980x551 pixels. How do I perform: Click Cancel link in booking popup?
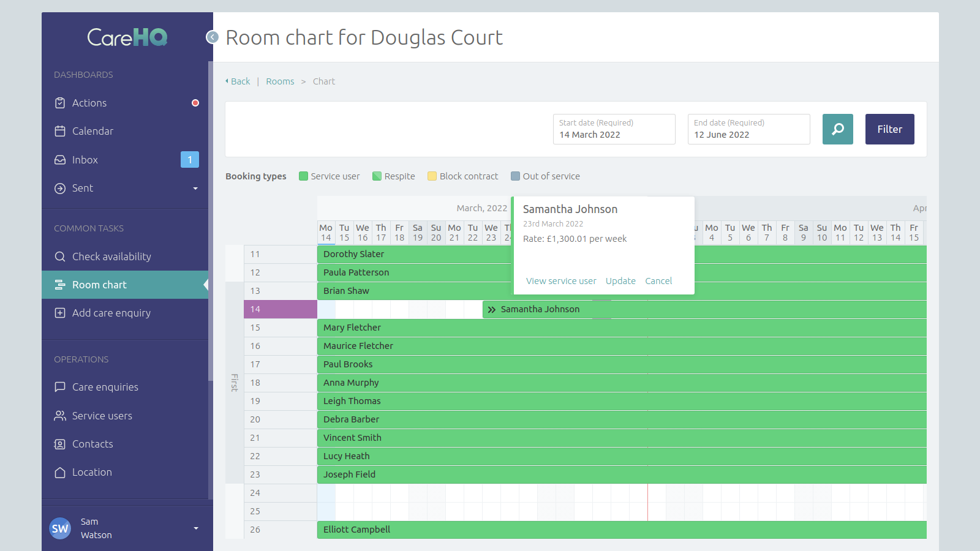pyautogui.click(x=658, y=281)
